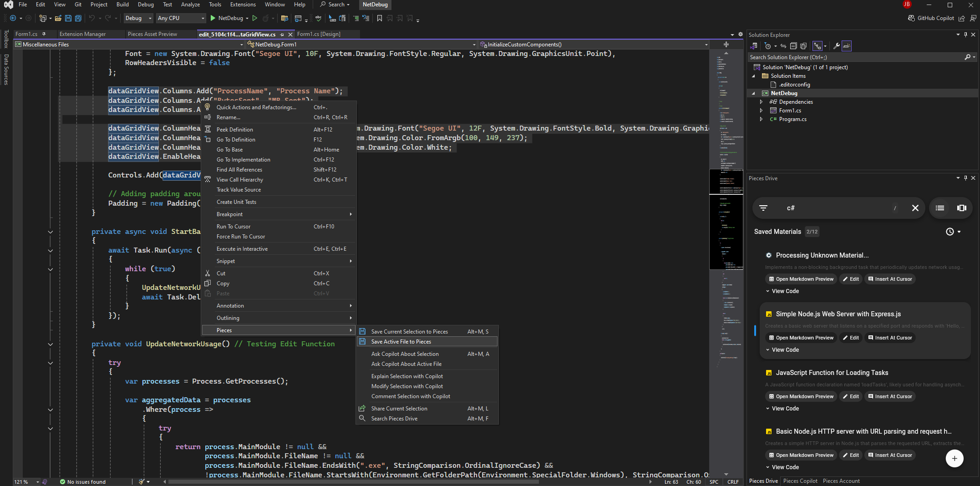Click Sync with Active Document icon
980x486 pixels.
pyautogui.click(x=783, y=46)
